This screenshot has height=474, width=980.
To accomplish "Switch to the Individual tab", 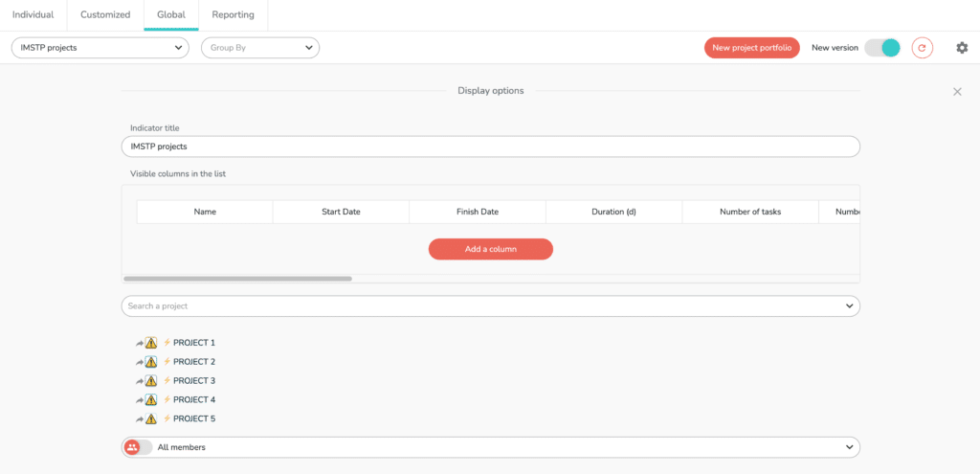I will point(33,15).
